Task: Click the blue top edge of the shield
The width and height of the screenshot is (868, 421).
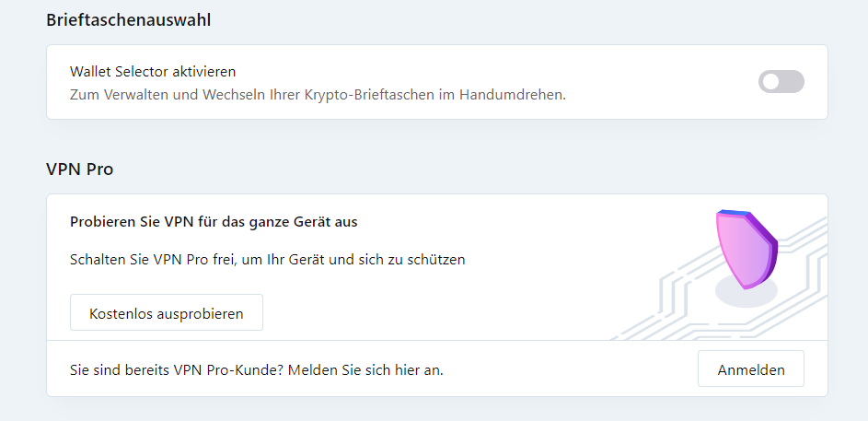Action: (734, 213)
